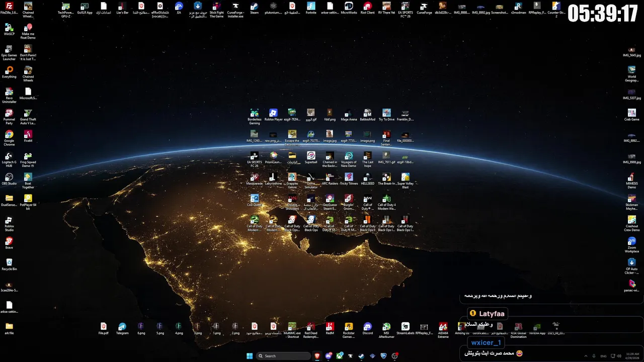The image size is (644, 362).
Task: Open Discord from the taskbar
Action: coord(329,356)
